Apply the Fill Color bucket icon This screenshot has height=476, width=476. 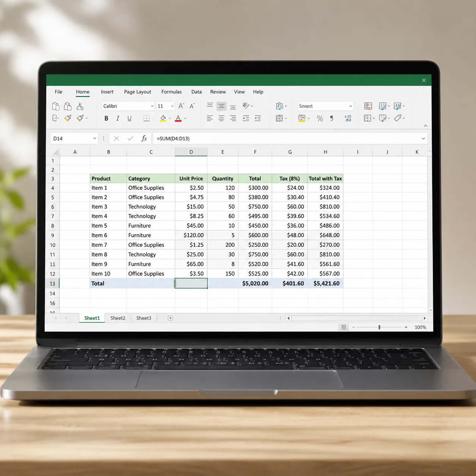[x=163, y=118]
